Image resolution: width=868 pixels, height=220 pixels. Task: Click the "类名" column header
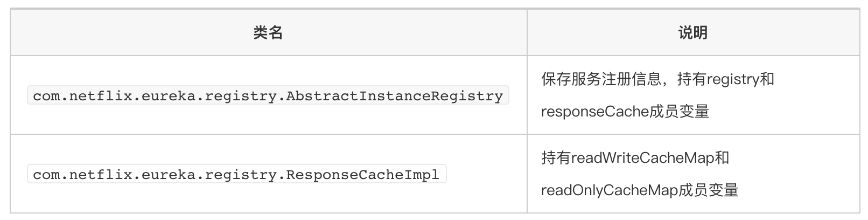[x=268, y=33]
